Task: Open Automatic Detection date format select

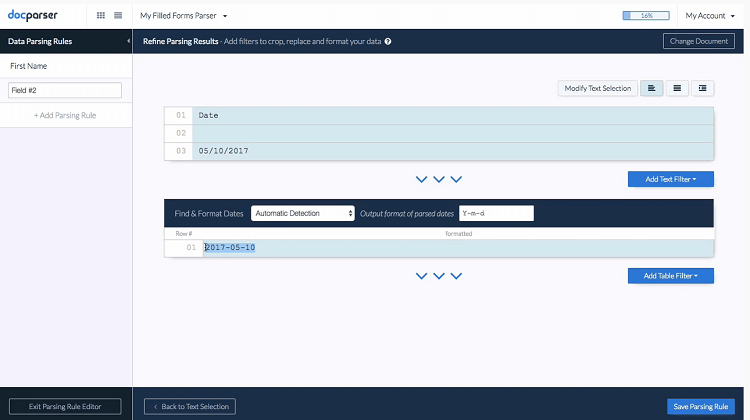Action: [x=303, y=213]
